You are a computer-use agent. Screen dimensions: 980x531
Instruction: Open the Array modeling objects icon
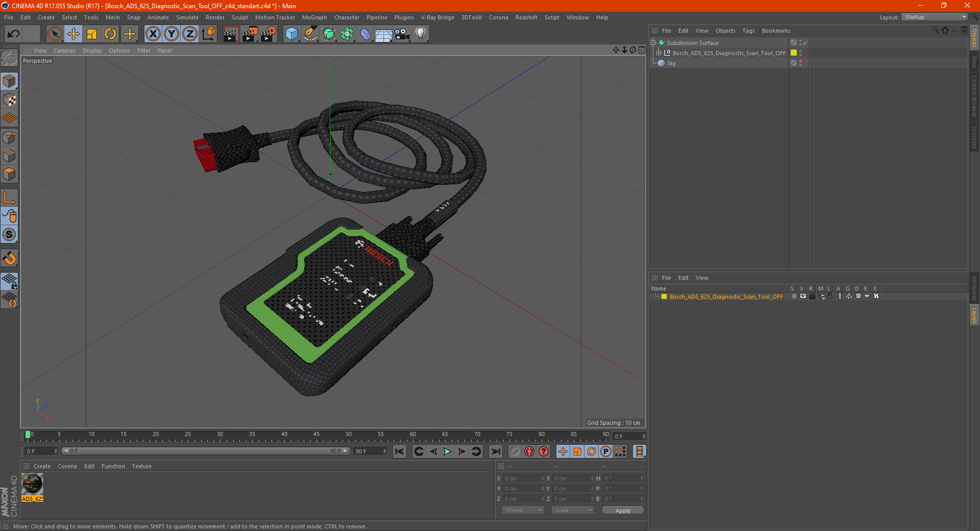tap(348, 34)
